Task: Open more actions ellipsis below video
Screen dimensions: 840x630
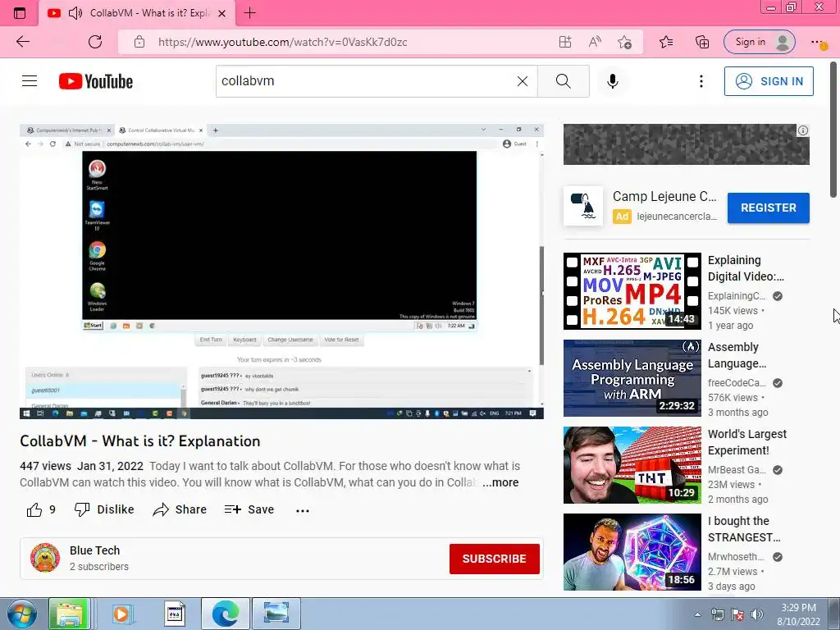Action: pos(303,510)
